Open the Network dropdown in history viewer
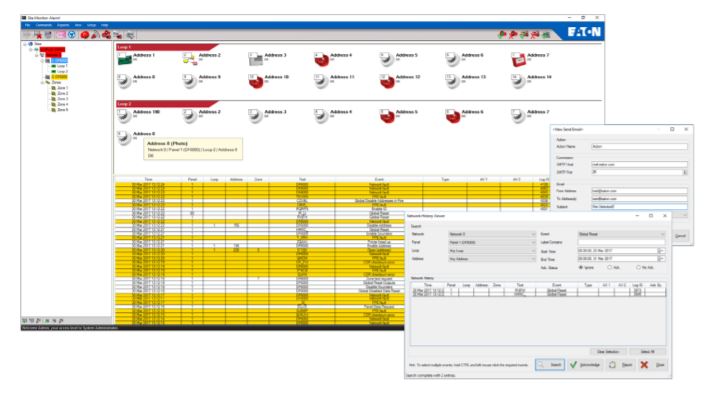Screen dimensions: 713x397 tap(492, 234)
